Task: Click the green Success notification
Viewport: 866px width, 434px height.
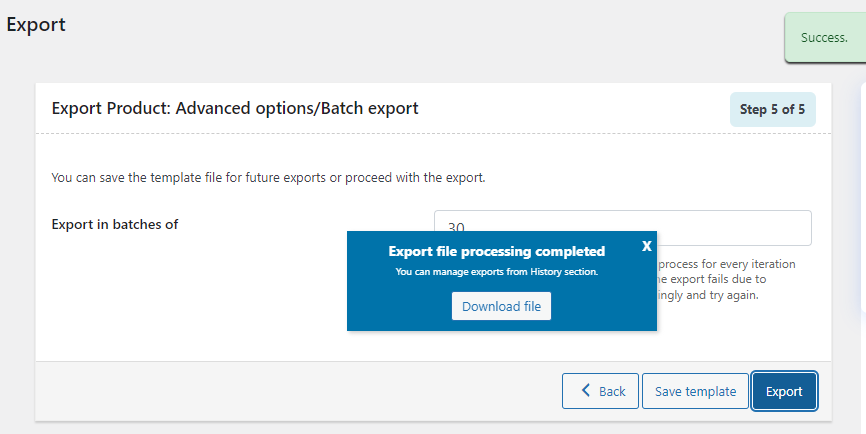Action: coord(825,38)
